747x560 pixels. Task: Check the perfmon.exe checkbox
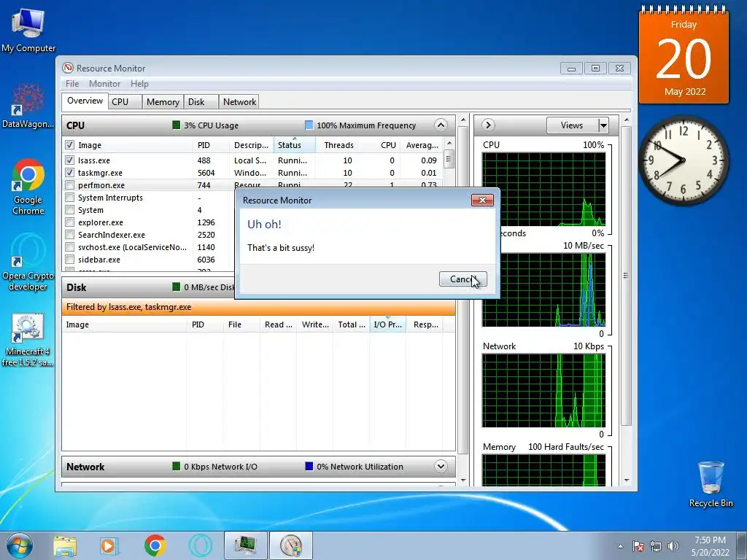point(69,185)
